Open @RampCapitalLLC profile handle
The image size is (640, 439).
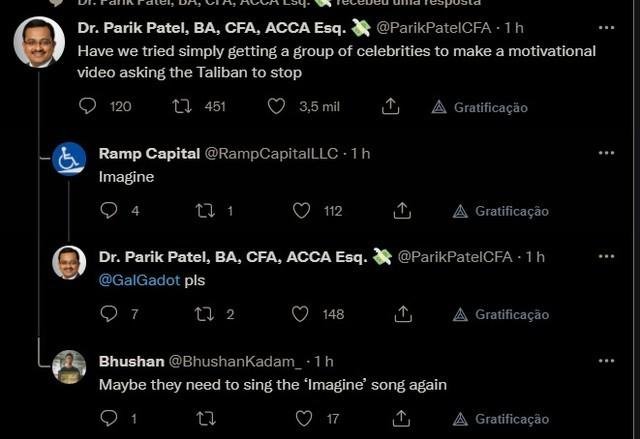click(x=271, y=153)
